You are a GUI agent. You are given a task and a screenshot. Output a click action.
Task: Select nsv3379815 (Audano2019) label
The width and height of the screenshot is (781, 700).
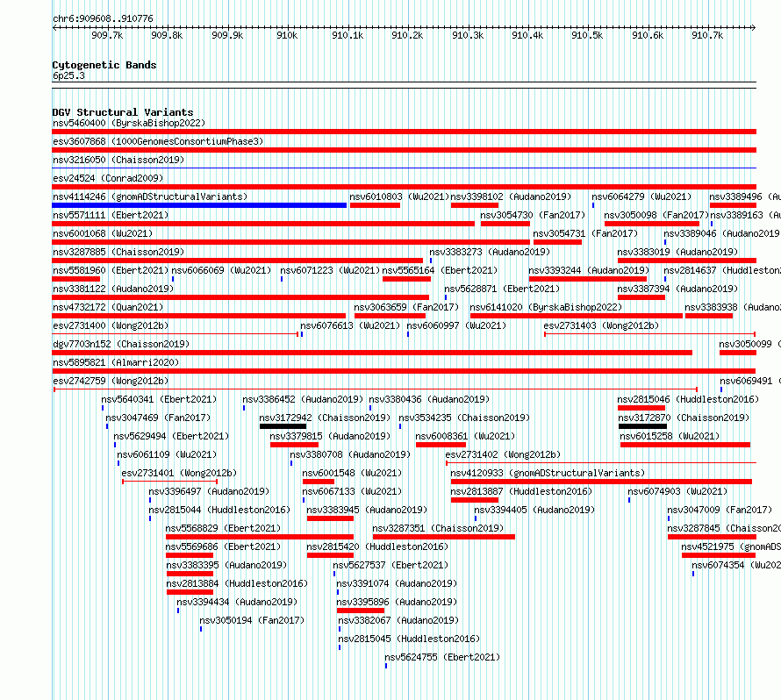[x=330, y=436]
